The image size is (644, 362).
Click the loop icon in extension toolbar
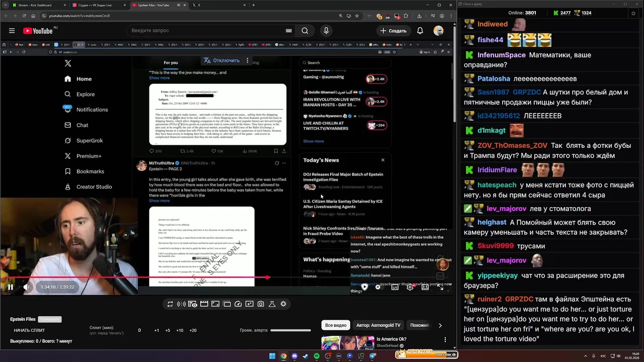click(x=170, y=304)
